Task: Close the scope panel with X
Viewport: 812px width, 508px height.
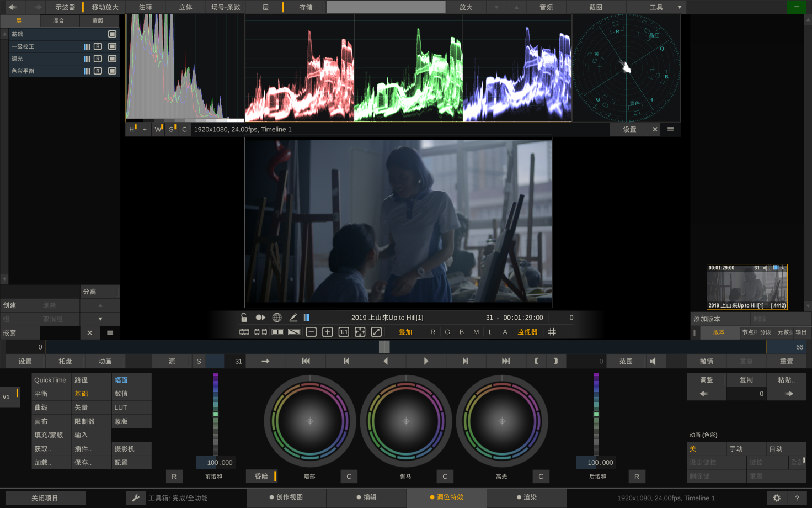Action: 655,129
